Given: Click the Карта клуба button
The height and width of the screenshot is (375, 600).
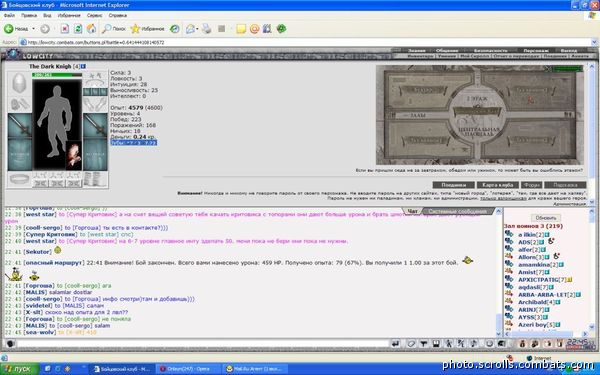Looking at the screenshot, I should point(497,185).
